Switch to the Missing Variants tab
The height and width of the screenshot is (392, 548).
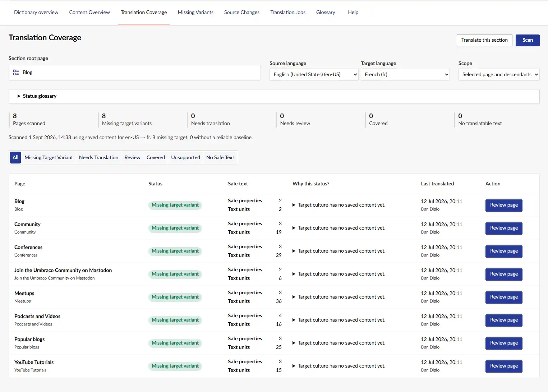(195, 12)
